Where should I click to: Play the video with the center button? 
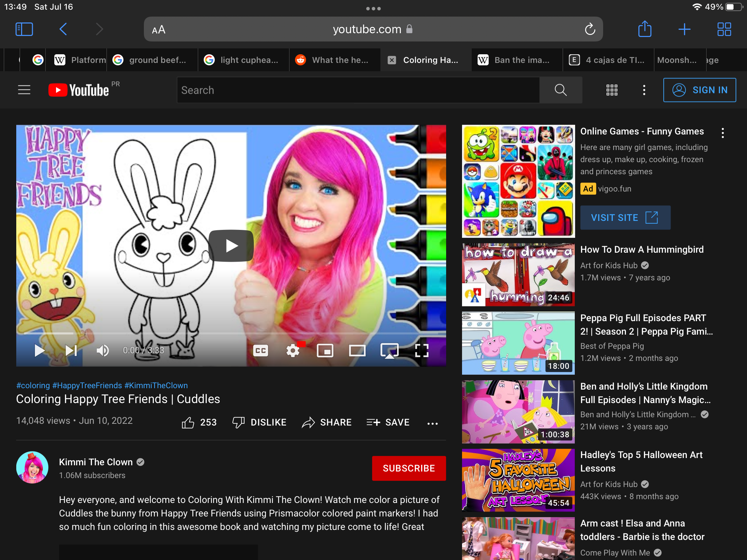coord(231,246)
